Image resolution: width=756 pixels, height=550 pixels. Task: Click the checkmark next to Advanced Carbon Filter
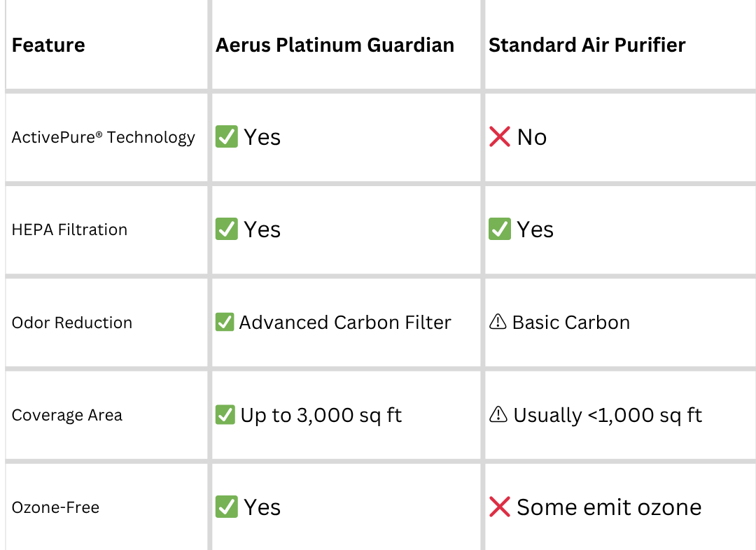tap(225, 322)
